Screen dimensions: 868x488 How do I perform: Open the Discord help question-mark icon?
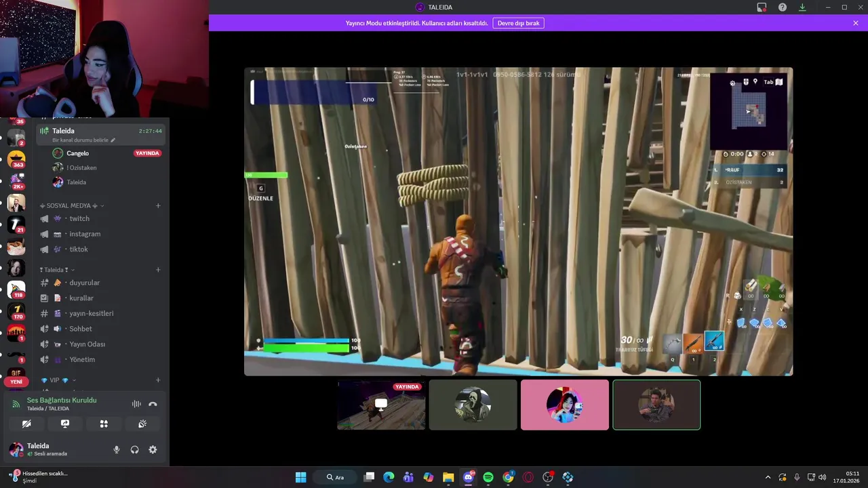tap(782, 7)
